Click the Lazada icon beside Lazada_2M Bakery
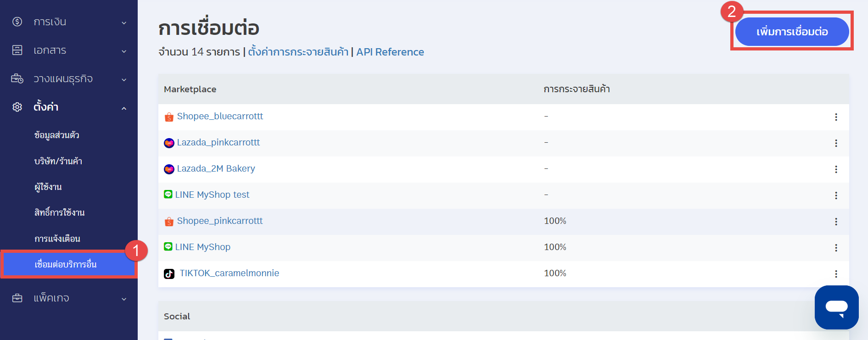 (x=169, y=169)
